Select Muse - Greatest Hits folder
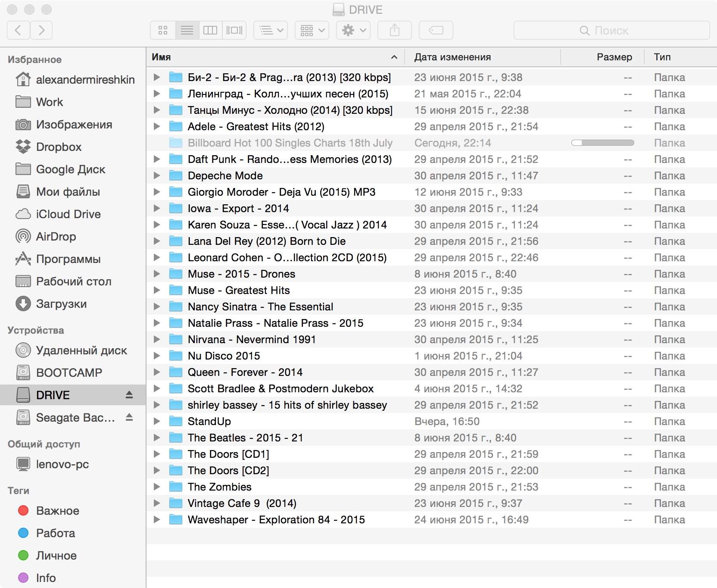 click(432, 290)
